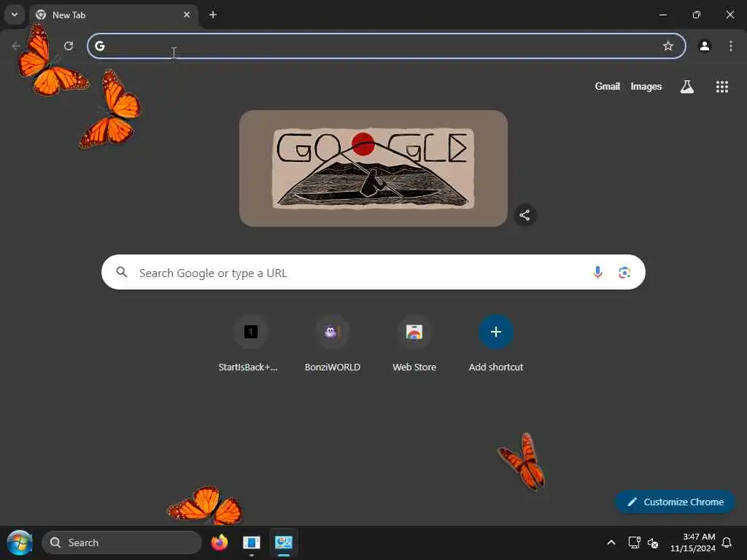The height and width of the screenshot is (560, 747).
Task: Open the Google apps grid
Action: pos(721,86)
